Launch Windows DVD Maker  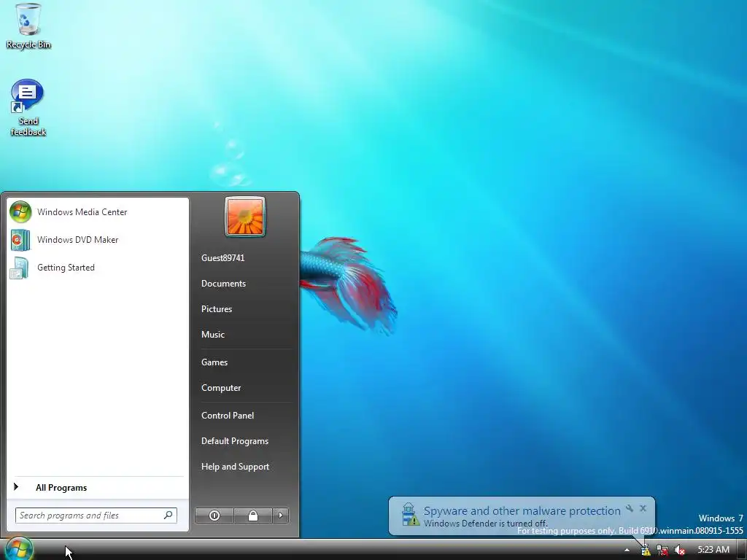coord(98,239)
